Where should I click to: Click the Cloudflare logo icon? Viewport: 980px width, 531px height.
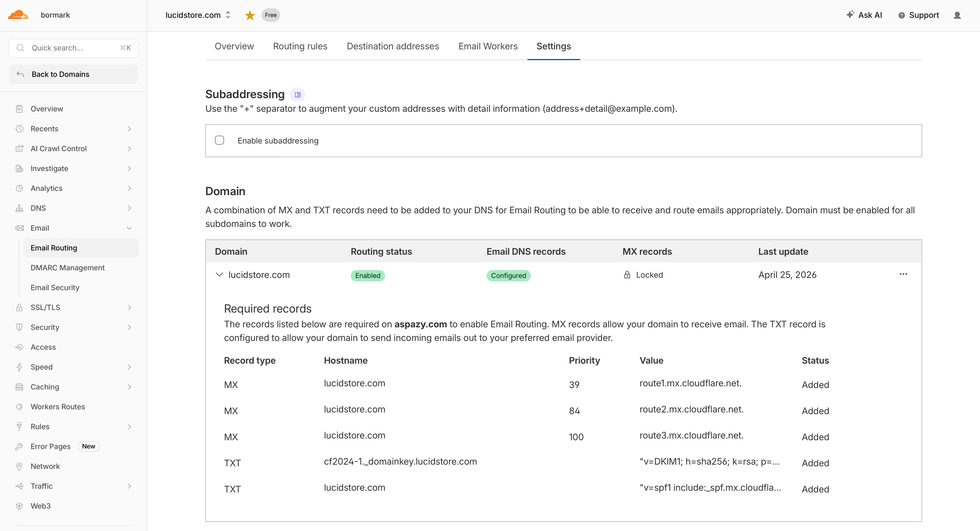click(18, 15)
